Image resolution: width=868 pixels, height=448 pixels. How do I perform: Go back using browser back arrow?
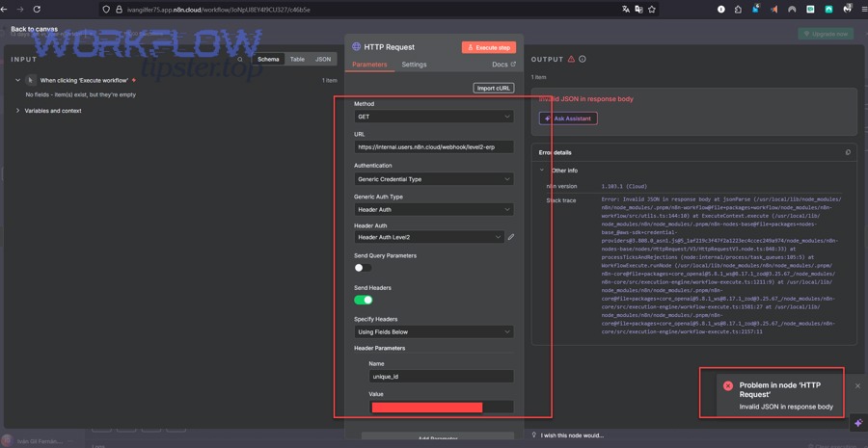tap(4, 10)
